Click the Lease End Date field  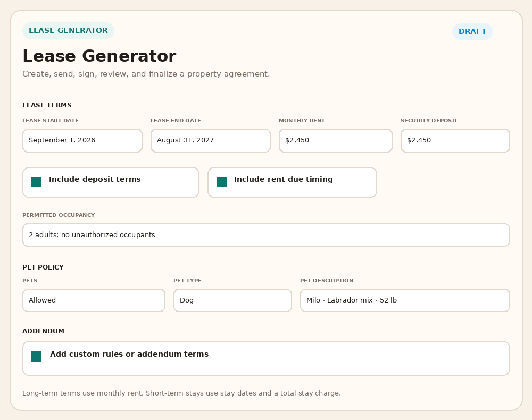click(x=210, y=140)
